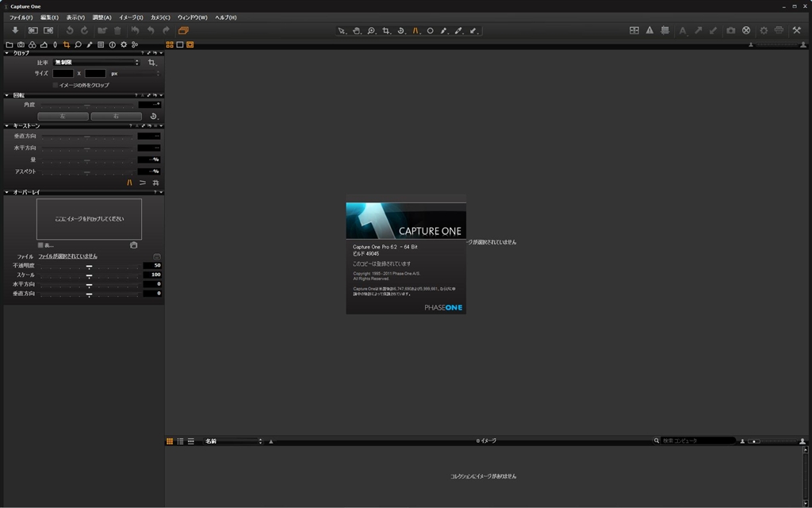This screenshot has height=508, width=812.
Task: Click the camera capture icon in top-right toolbar
Action: point(730,31)
